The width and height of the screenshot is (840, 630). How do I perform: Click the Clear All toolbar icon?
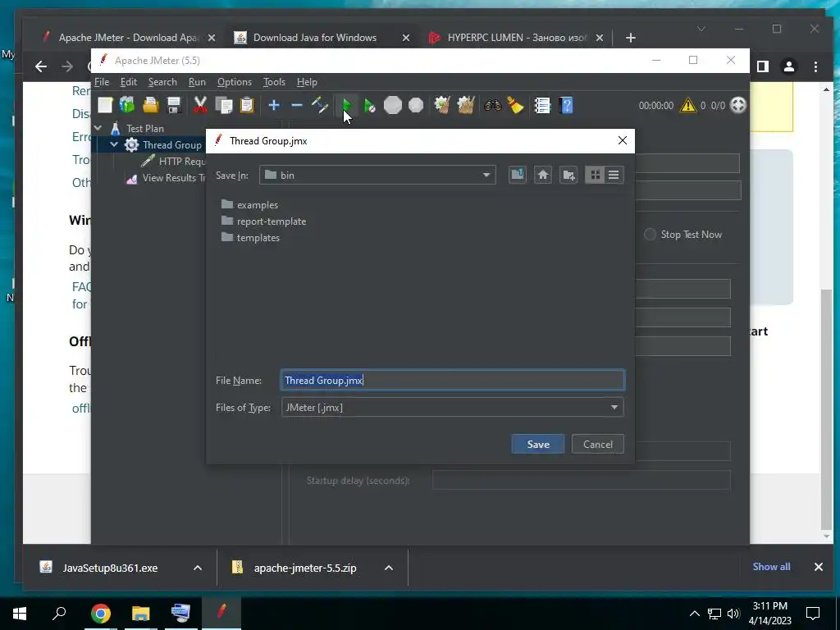click(466, 105)
